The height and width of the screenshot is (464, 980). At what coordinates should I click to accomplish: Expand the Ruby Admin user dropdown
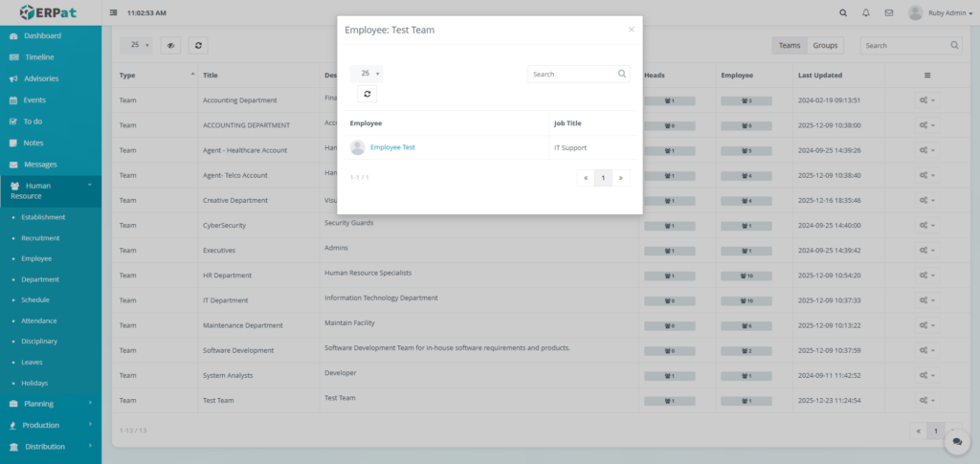[943, 13]
